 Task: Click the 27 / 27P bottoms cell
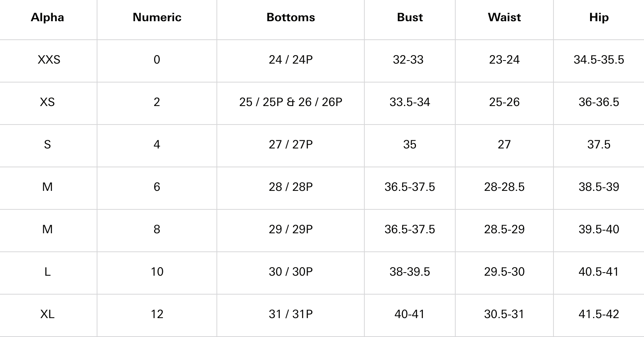pos(290,145)
